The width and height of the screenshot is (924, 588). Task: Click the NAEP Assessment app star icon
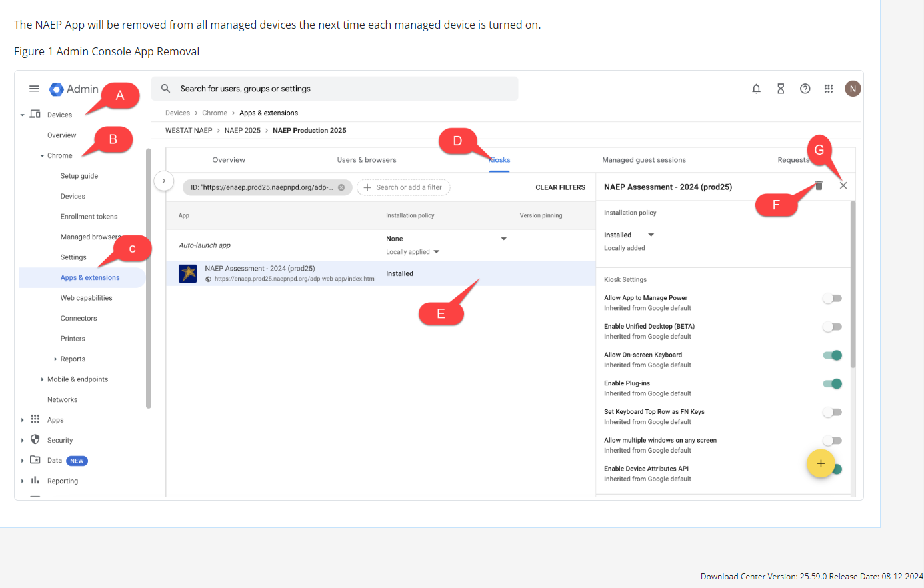click(188, 273)
